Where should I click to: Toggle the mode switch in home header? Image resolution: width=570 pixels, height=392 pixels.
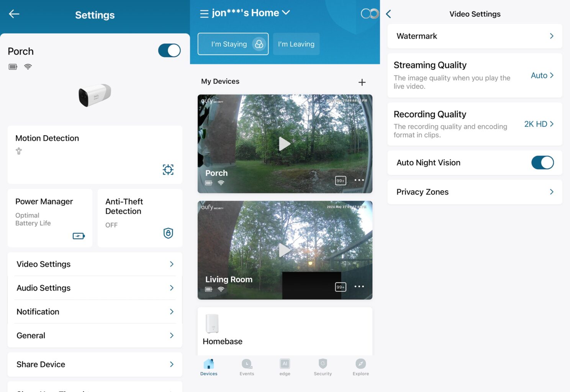click(369, 14)
